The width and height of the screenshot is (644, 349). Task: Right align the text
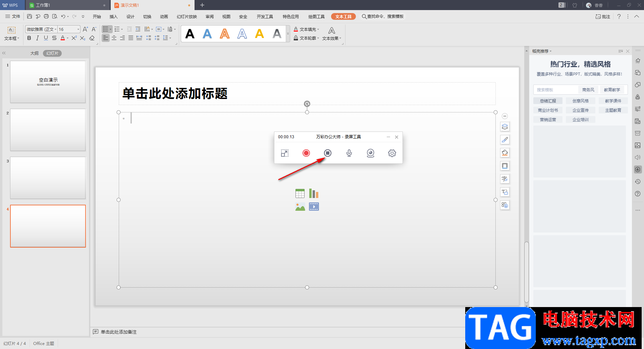point(122,38)
